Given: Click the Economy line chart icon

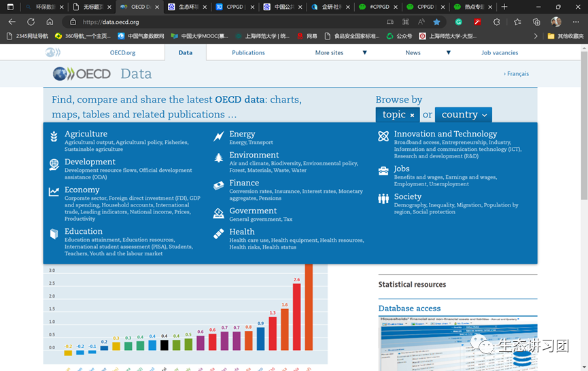Looking at the screenshot, I should (54, 192).
